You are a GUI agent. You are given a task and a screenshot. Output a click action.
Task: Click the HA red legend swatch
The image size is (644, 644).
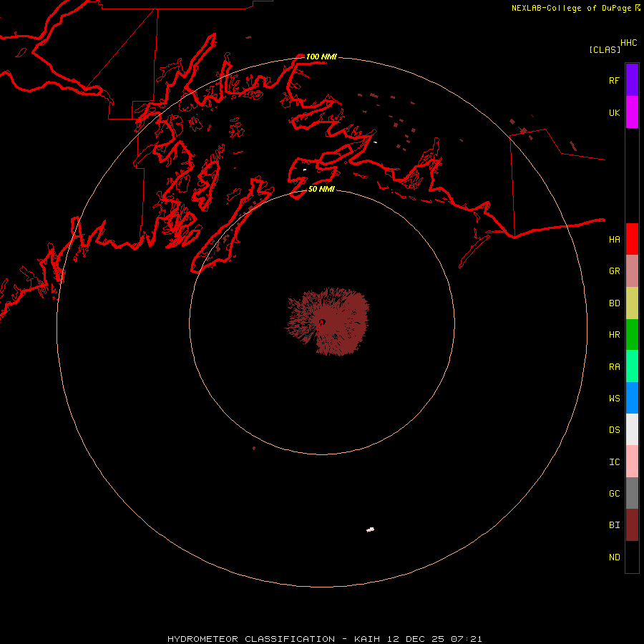click(632, 239)
